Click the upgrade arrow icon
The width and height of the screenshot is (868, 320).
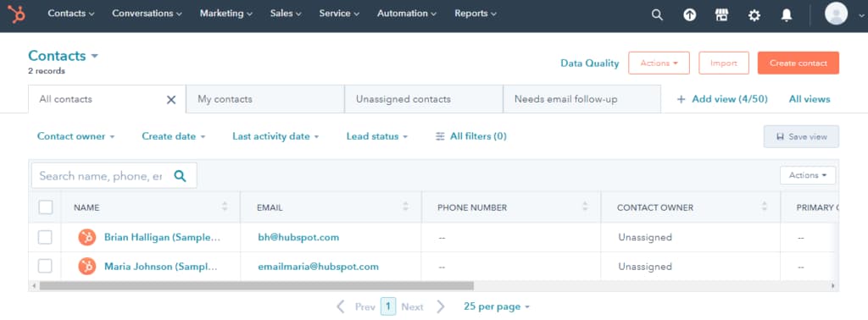click(x=689, y=15)
